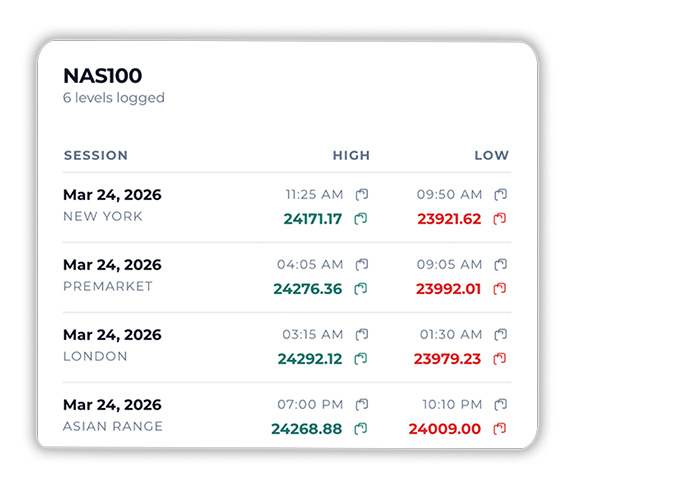Screen dimensions: 700x487
Task: Select the NAS100 card title
Action: click(102, 76)
